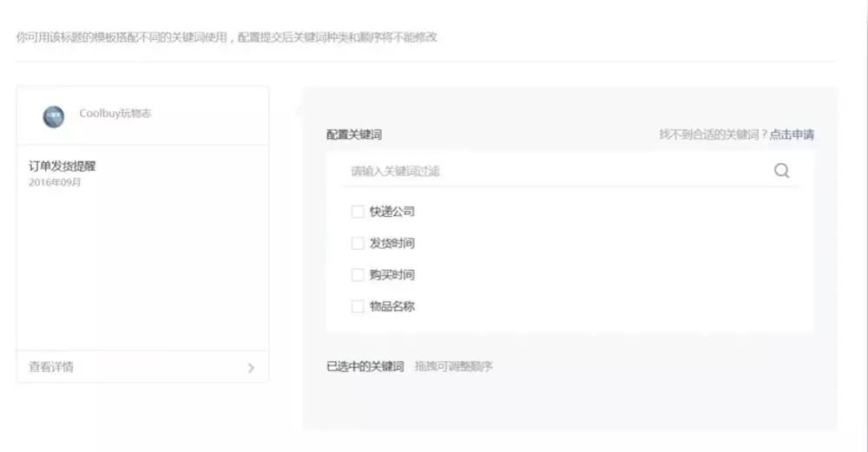This screenshot has width=868, height=452.
Task: Tick the 物品名称 keyword checkbox
Action: pos(358,306)
